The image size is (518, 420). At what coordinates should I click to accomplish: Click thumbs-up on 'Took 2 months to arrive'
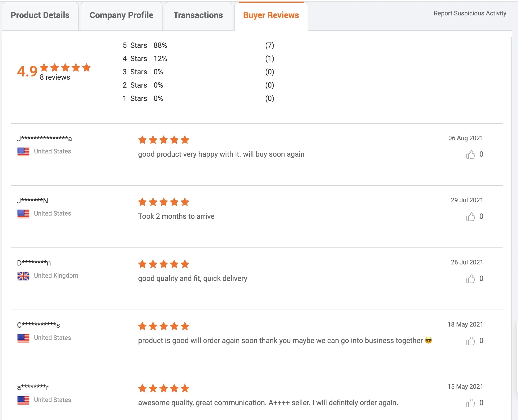(470, 217)
